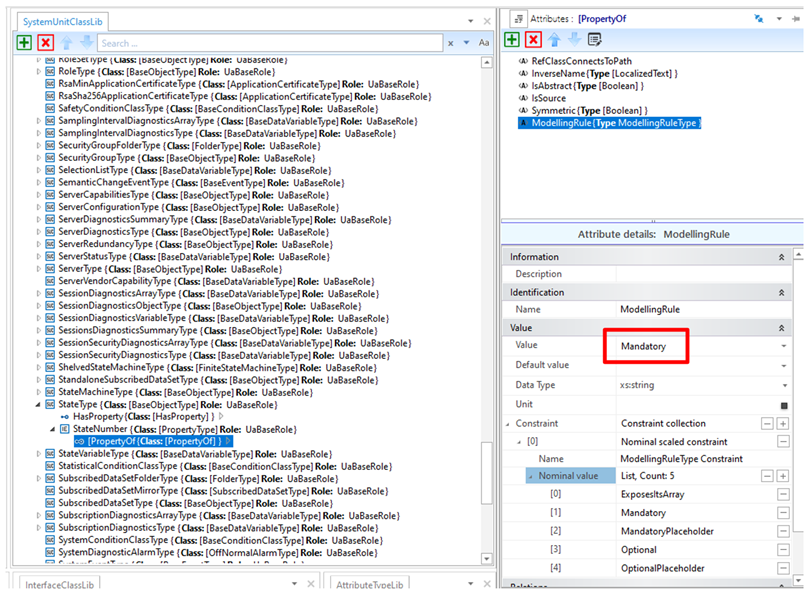809x595 pixels.
Task: Click the attribute list view icon in Attributes toolbar
Action: click(594, 39)
